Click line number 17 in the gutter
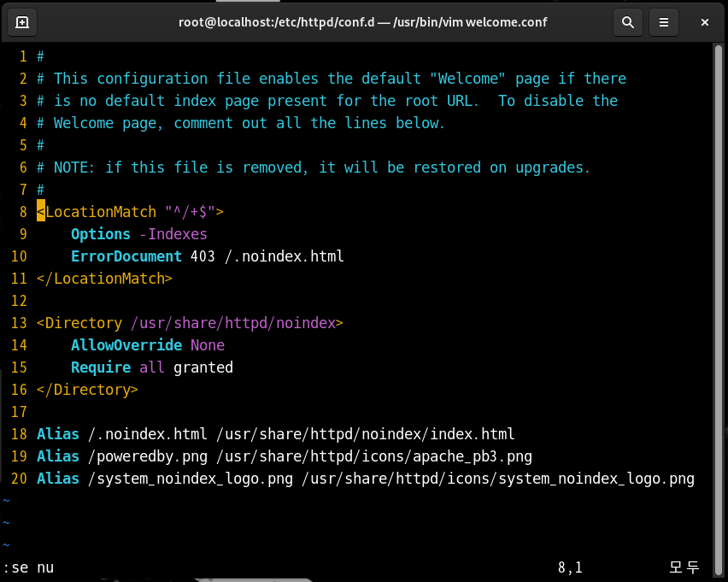This screenshot has height=582, width=728. click(19, 412)
